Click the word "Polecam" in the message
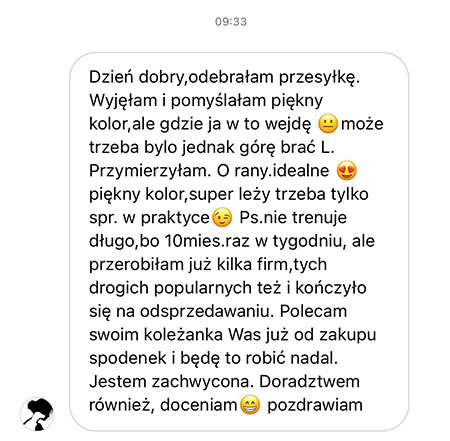The width and height of the screenshot is (450, 441). coord(313,311)
